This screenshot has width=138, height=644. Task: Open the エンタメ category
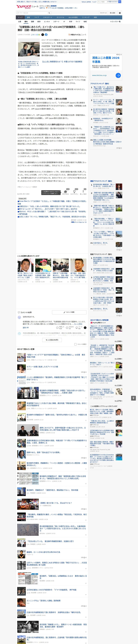(47, 21)
